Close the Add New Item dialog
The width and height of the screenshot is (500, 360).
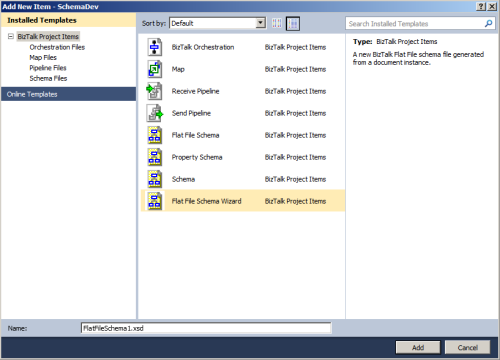(x=492, y=6)
